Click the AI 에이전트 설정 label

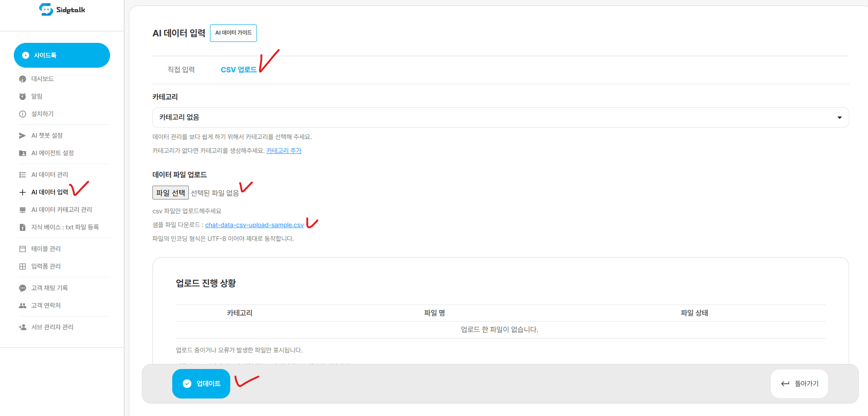click(x=52, y=153)
